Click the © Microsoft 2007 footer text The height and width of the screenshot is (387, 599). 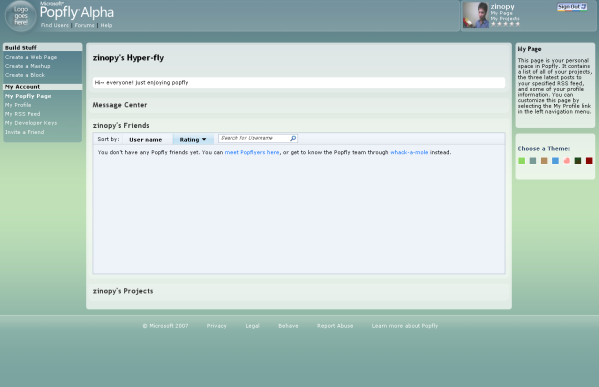tap(165, 326)
